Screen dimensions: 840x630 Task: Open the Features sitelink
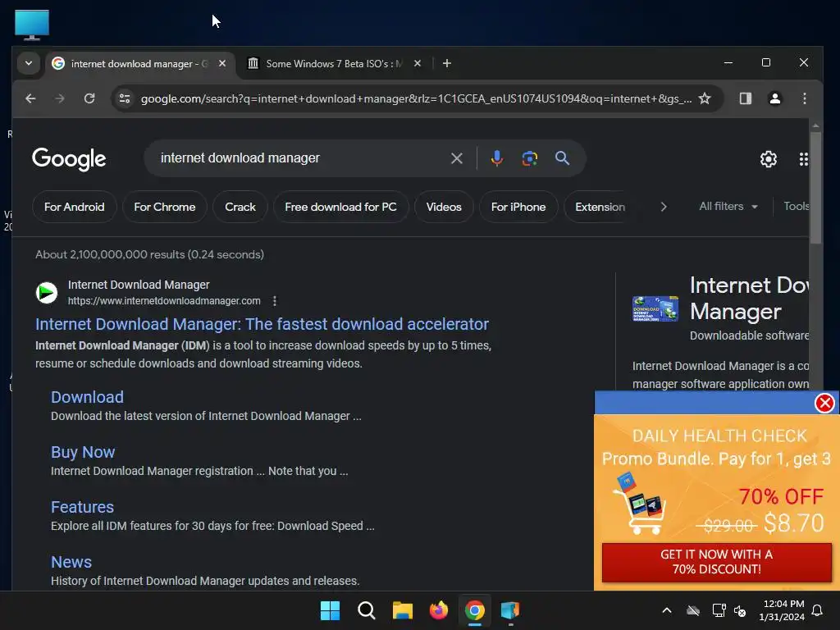pyautogui.click(x=83, y=507)
